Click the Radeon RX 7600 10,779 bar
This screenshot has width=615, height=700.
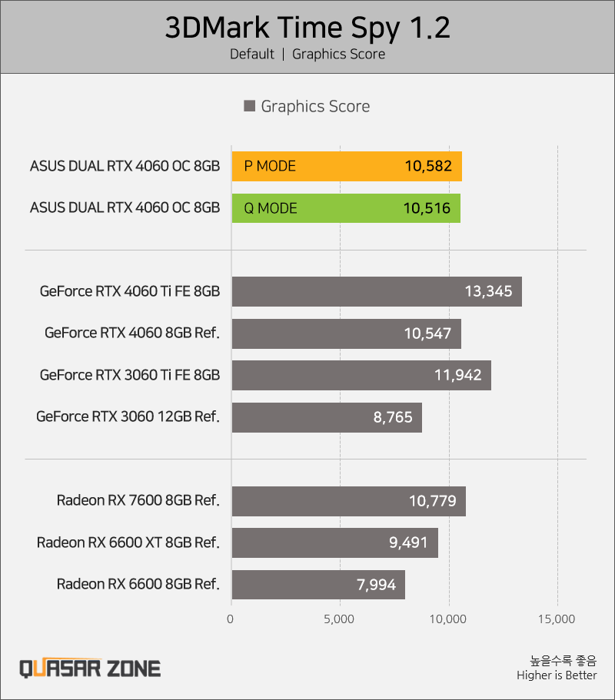coord(349,501)
